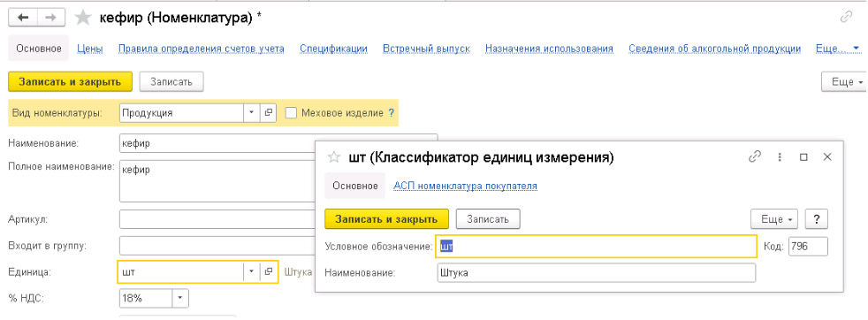Click the Наименование field containing Штука
This screenshot has width=868, height=320.
(x=596, y=273)
